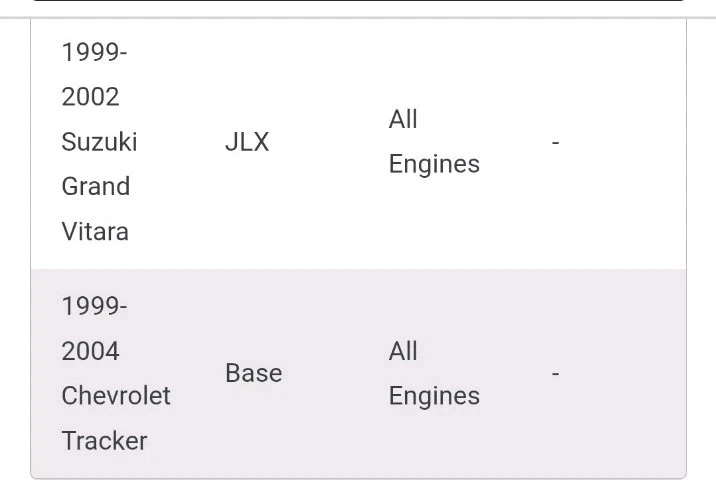The height and width of the screenshot is (500, 716).
Task: Click "All" in the Grand Vitara row
Action: [x=403, y=120]
